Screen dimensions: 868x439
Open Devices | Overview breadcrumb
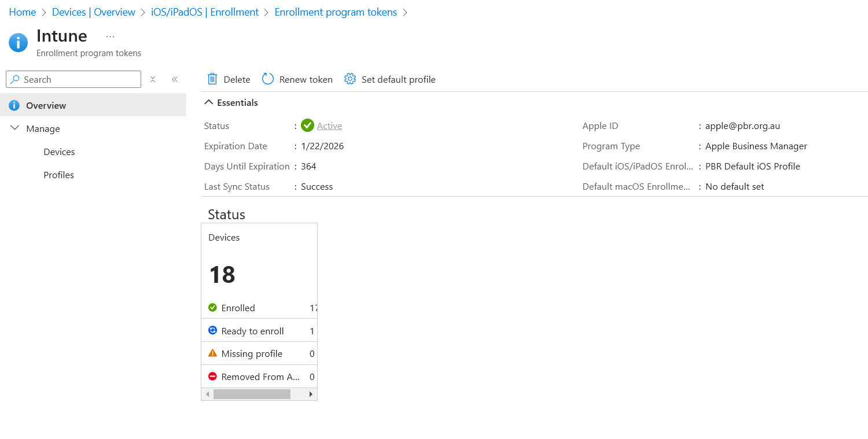click(94, 12)
